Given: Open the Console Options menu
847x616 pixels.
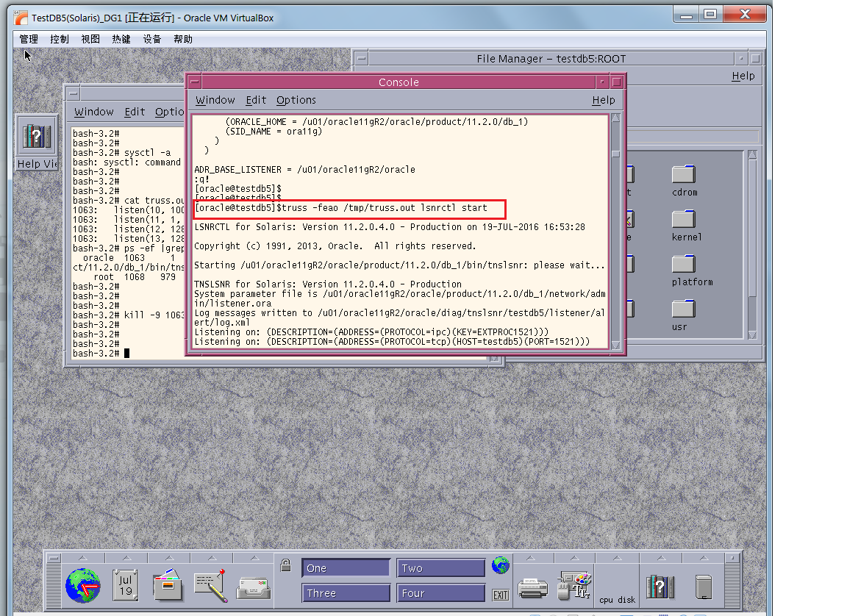Looking at the screenshot, I should 296,100.
